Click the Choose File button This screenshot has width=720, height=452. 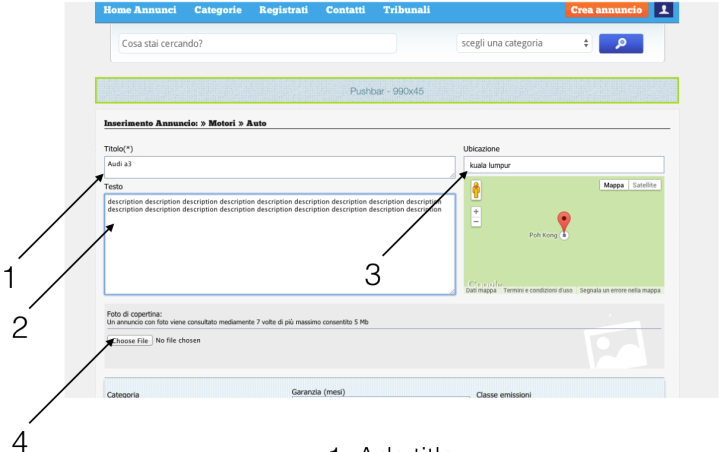[129, 341]
